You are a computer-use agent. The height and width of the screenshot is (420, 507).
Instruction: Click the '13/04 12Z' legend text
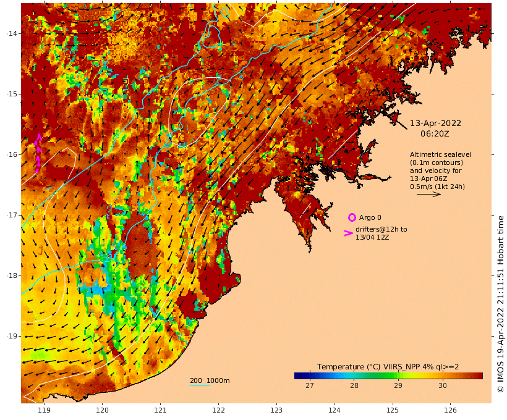point(372,237)
